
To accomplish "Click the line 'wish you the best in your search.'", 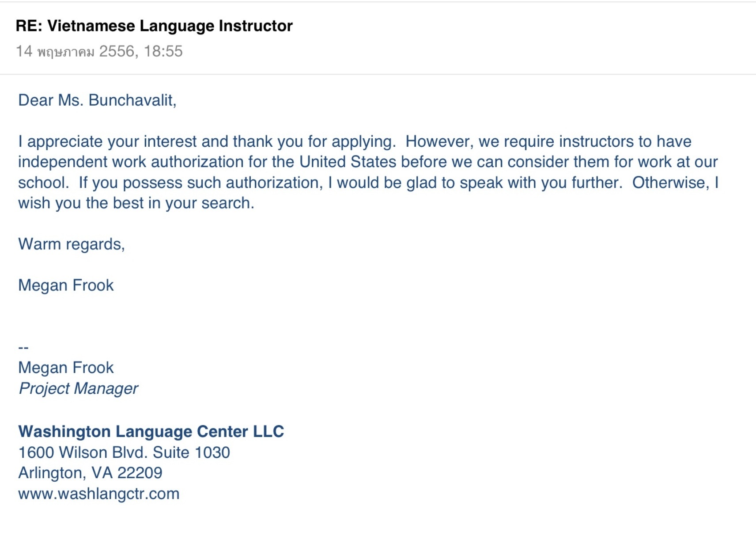I will click(x=136, y=203).
